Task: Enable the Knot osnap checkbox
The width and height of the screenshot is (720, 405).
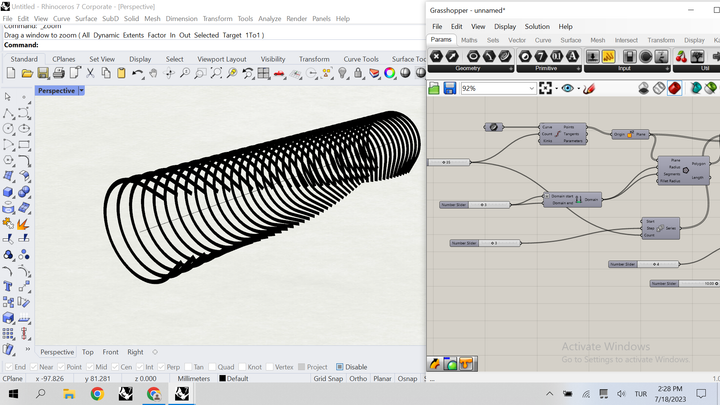Action: pyautogui.click(x=242, y=367)
